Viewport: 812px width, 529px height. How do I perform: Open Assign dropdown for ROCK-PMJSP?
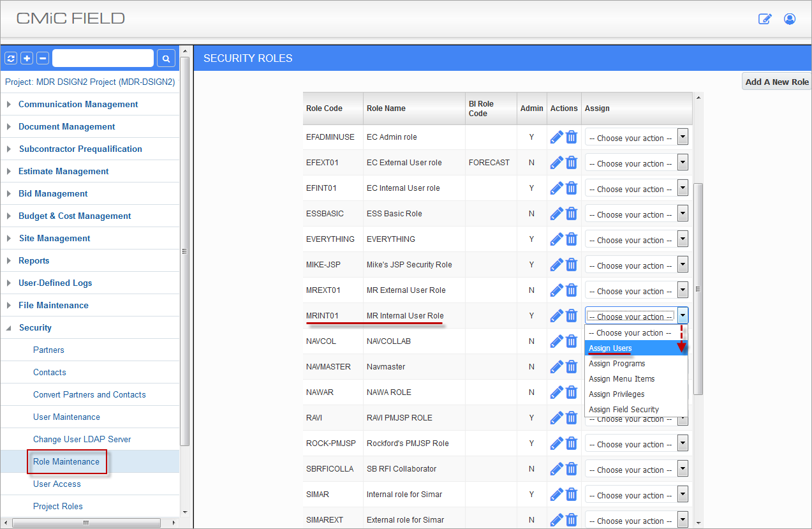click(x=637, y=444)
